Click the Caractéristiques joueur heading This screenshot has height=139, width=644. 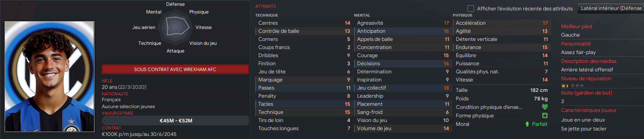coord(589,110)
